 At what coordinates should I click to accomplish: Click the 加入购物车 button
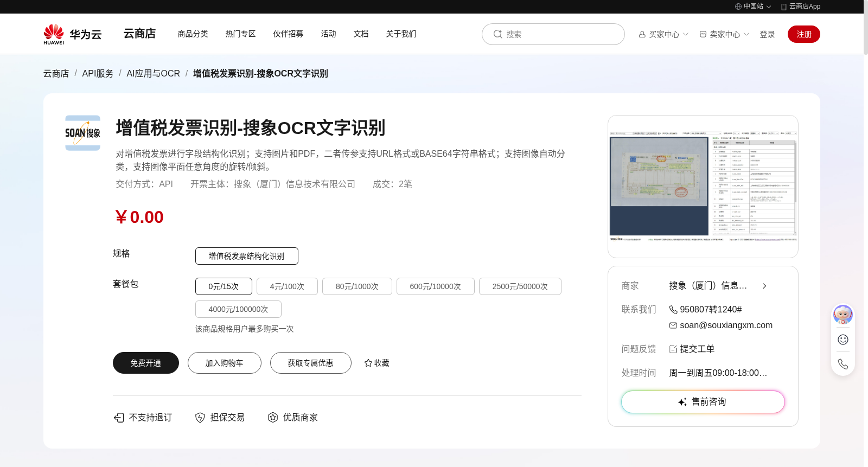pos(225,363)
